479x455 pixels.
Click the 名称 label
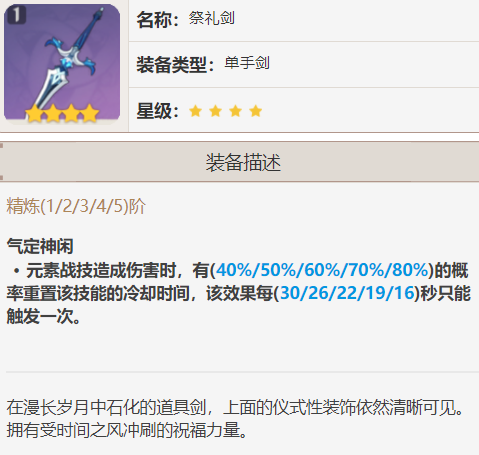(x=157, y=20)
